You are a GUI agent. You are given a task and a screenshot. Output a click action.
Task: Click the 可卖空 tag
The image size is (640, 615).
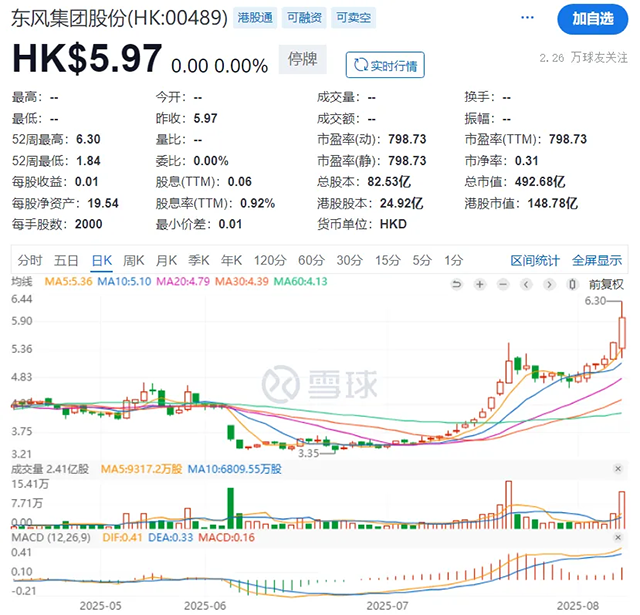click(x=353, y=18)
